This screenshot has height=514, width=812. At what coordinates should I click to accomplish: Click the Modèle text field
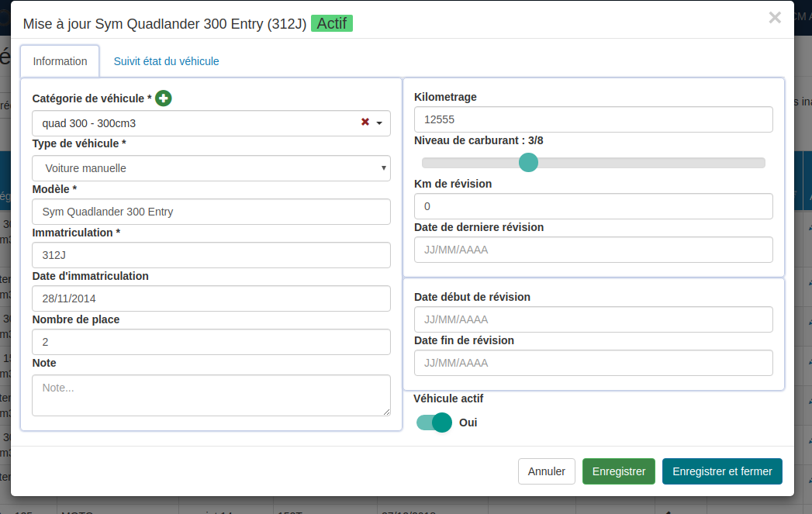[211, 212]
